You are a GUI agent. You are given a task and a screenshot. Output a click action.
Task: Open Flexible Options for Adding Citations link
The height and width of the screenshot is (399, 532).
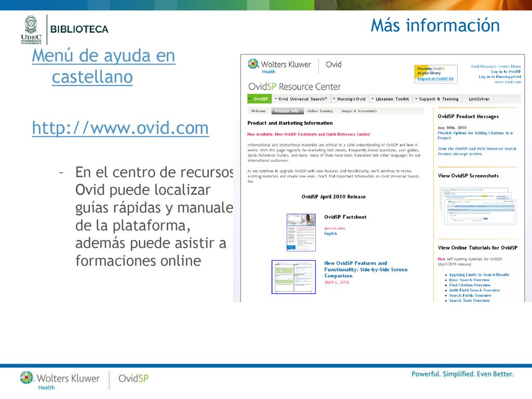coord(475,136)
